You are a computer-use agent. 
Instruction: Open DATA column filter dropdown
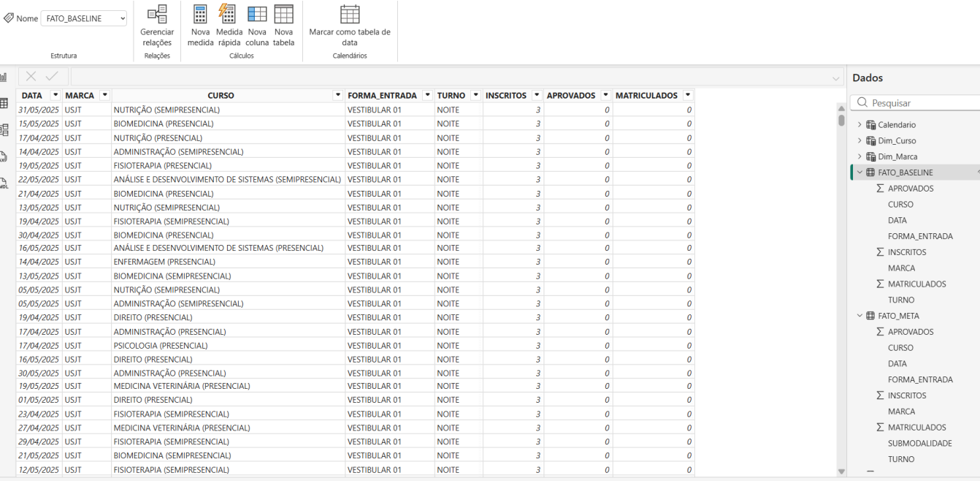pyautogui.click(x=55, y=96)
